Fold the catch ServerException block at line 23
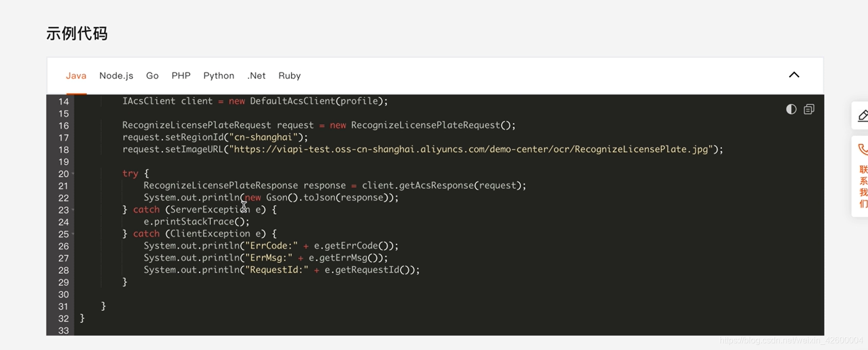 tap(73, 210)
